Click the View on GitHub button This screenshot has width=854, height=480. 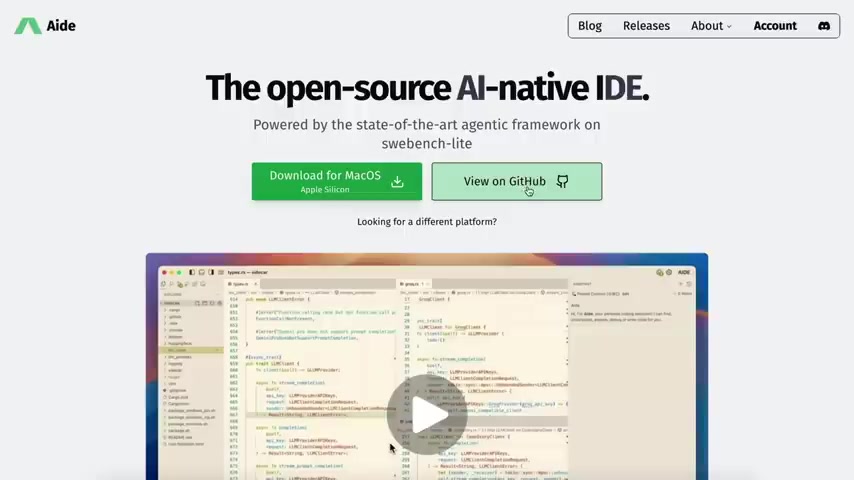(516, 181)
